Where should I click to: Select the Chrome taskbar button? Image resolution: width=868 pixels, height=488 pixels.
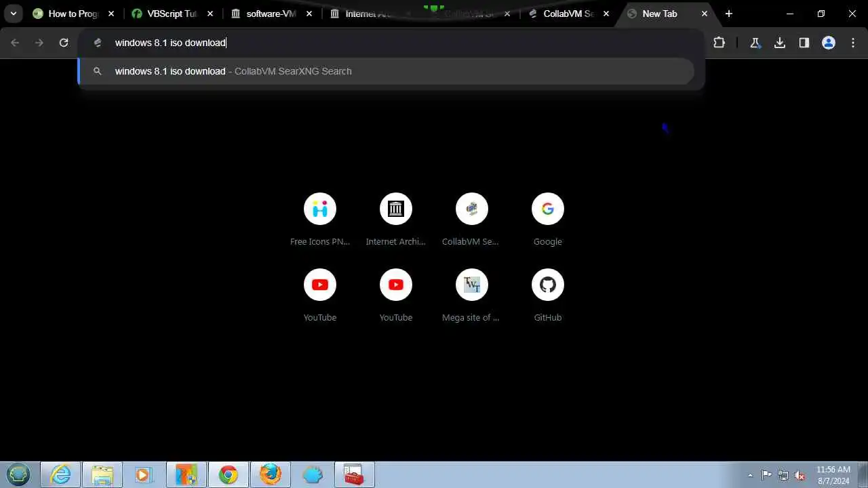tap(229, 474)
